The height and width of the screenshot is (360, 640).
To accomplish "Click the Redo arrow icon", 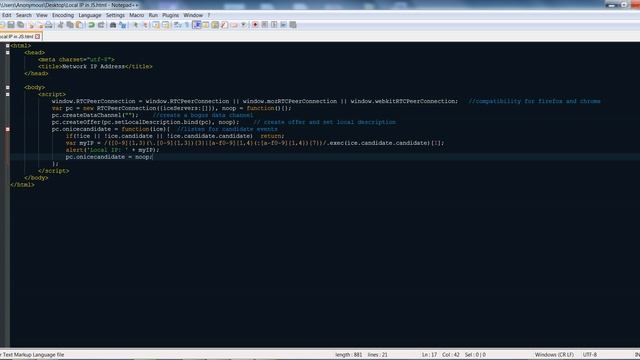I will 101,25.
